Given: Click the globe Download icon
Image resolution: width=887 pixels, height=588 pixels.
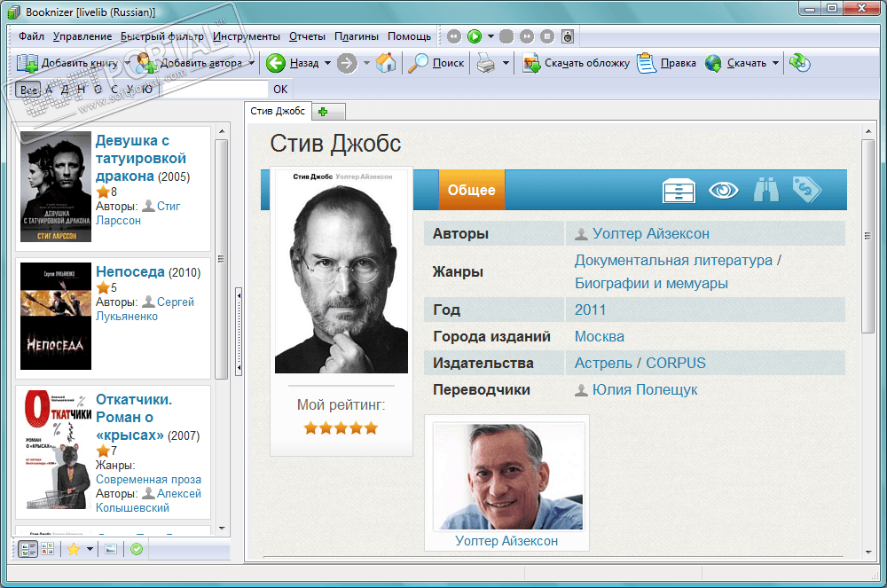Looking at the screenshot, I should pyautogui.click(x=713, y=63).
